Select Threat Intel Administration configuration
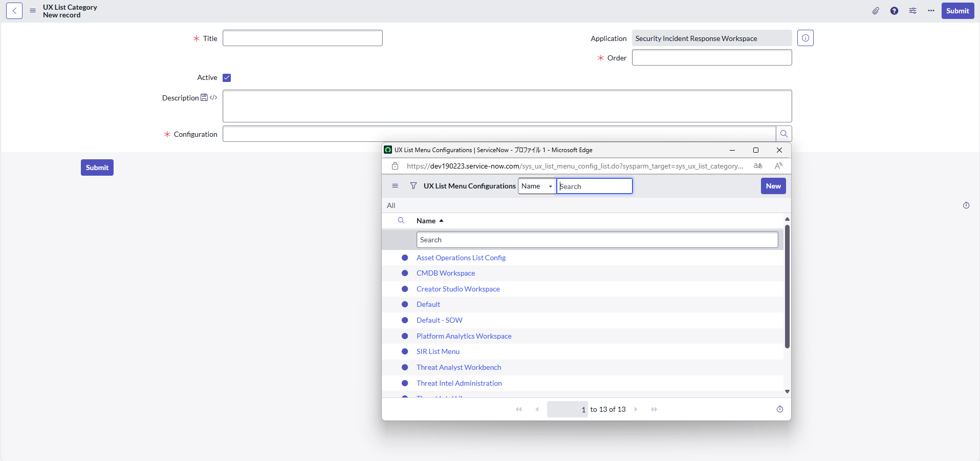Viewport: 980px width, 461px height. (459, 383)
